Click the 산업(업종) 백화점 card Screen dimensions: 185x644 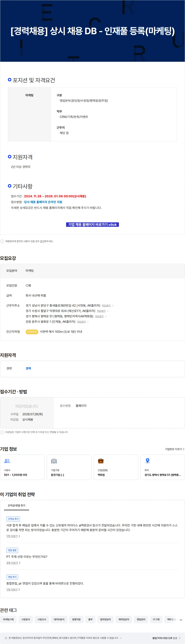tap(116, 467)
